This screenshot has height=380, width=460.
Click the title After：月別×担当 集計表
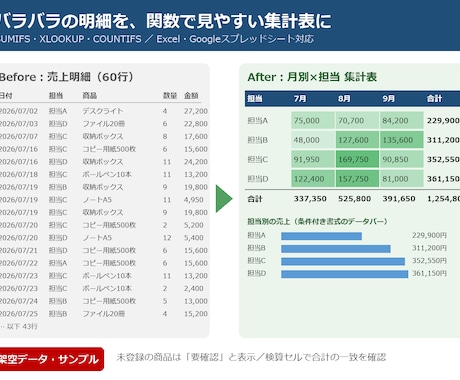312,77
